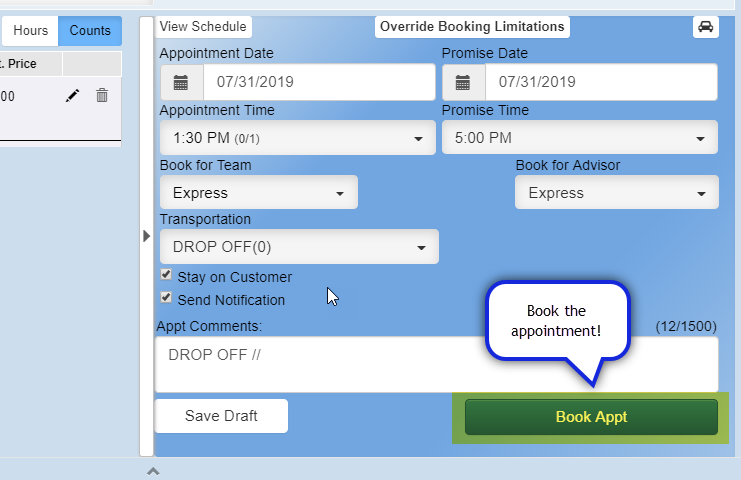Expand the Book for Advisor dropdown

(616, 193)
